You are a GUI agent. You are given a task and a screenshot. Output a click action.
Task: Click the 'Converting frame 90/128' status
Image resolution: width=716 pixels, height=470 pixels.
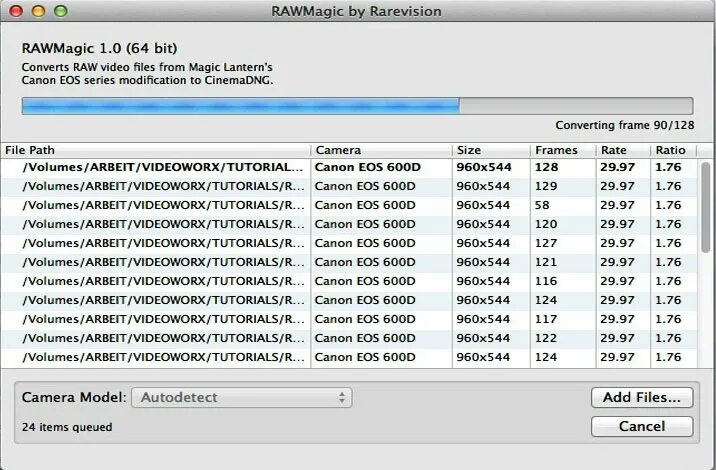(x=625, y=125)
